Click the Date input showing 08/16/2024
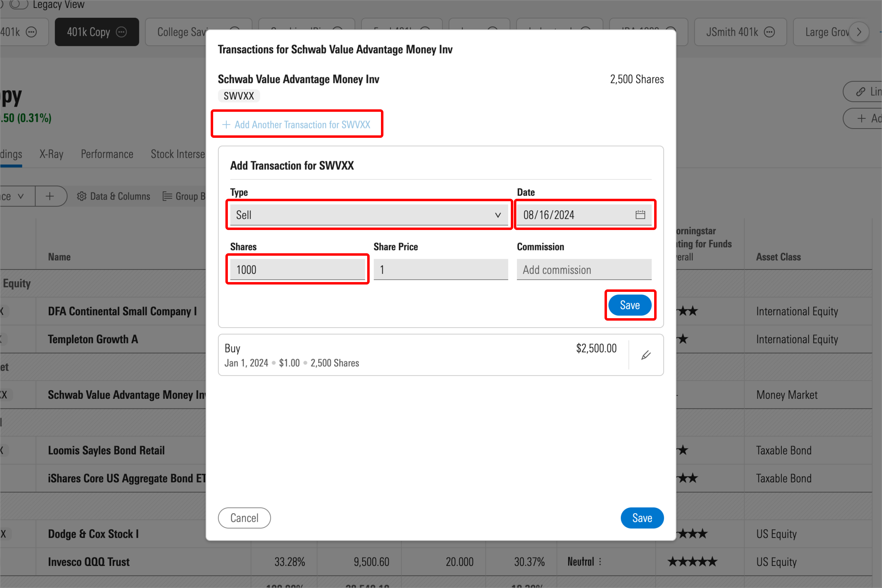The image size is (882, 588). (584, 215)
